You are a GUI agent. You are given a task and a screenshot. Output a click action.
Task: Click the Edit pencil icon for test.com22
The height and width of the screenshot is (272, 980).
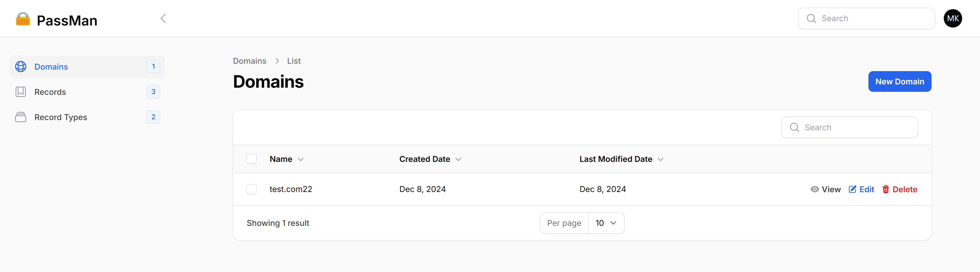click(x=852, y=189)
